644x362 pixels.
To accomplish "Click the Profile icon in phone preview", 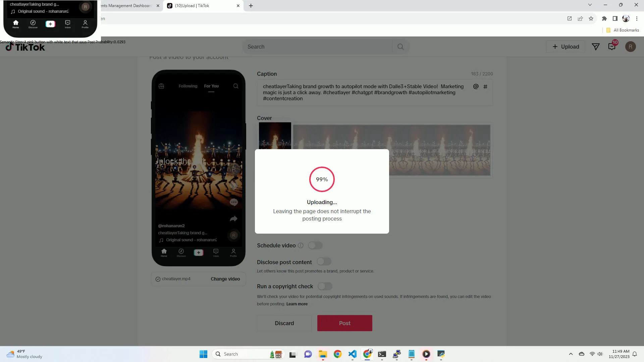I will pos(233,252).
